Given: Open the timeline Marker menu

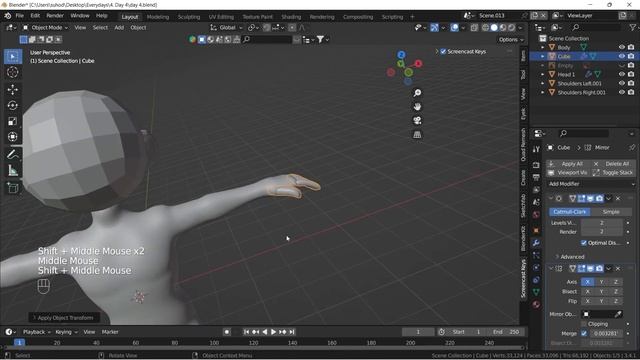Looking at the screenshot, I should click(110, 332).
